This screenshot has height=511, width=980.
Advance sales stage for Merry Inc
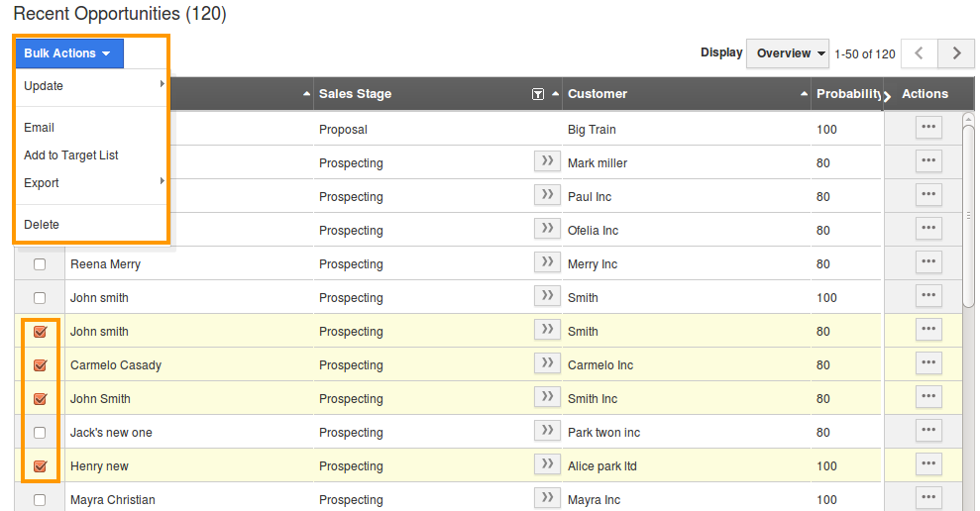pyautogui.click(x=547, y=262)
